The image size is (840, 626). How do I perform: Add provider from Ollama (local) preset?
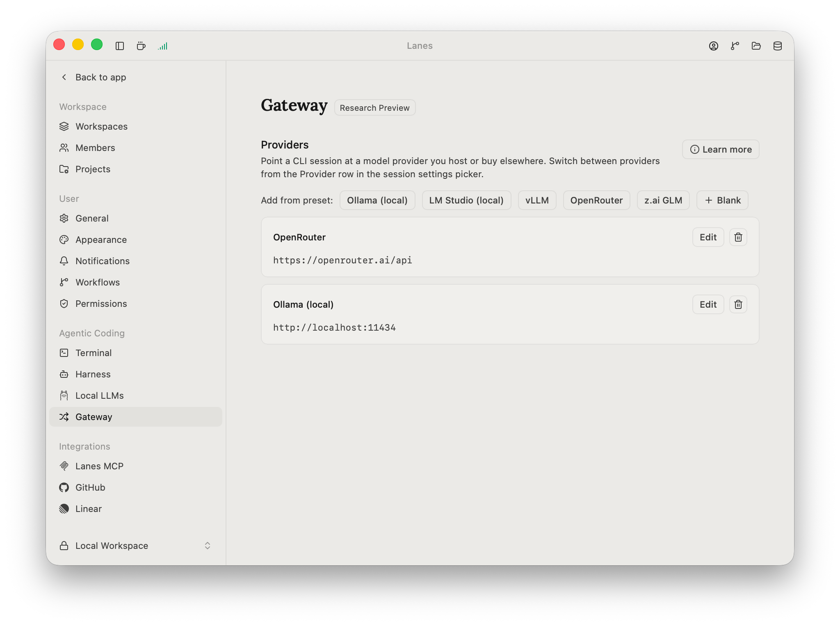pos(377,200)
